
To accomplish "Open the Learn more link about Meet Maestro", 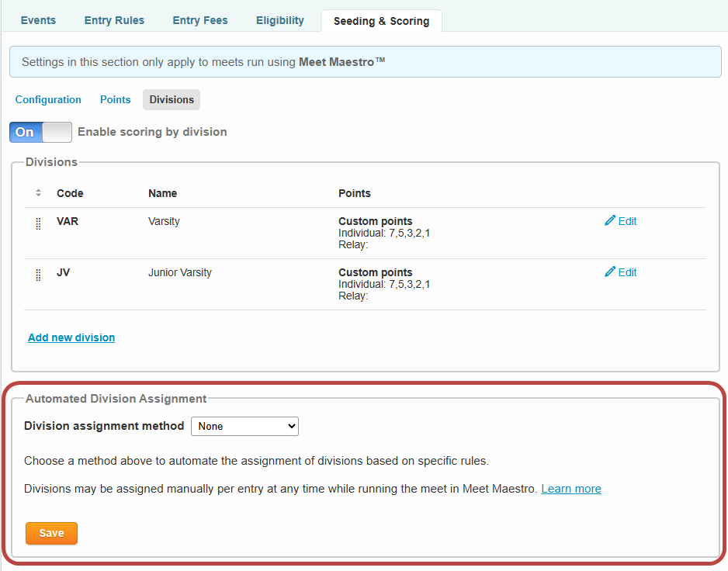I will click(570, 488).
